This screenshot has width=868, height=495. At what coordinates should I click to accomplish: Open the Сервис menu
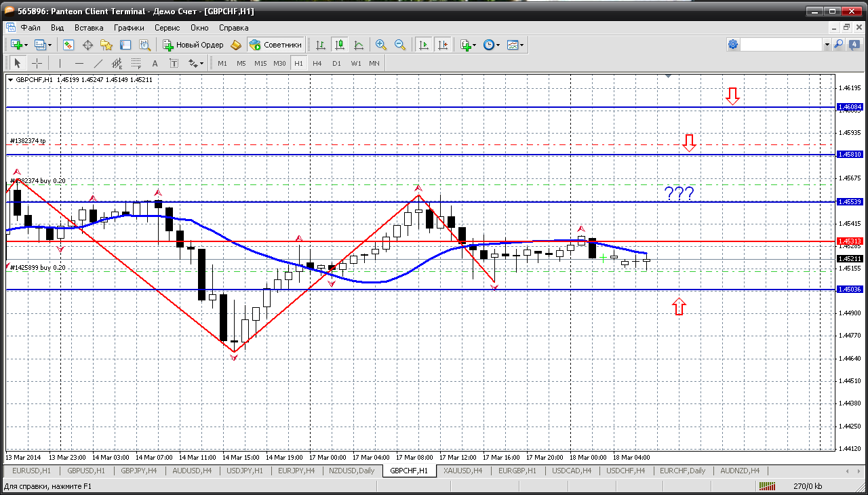click(167, 28)
